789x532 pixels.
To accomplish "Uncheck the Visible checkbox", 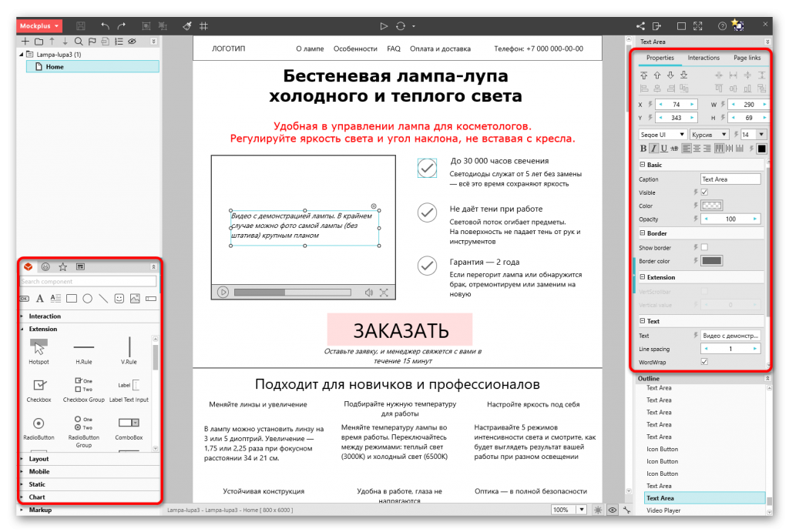I will (x=704, y=192).
